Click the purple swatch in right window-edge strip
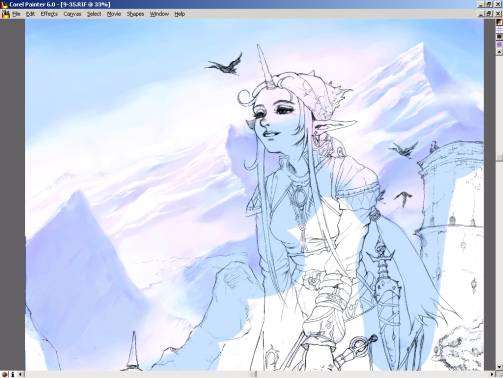Image resolution: width=503 pixels, height=378 pixels. pos(499,44)
